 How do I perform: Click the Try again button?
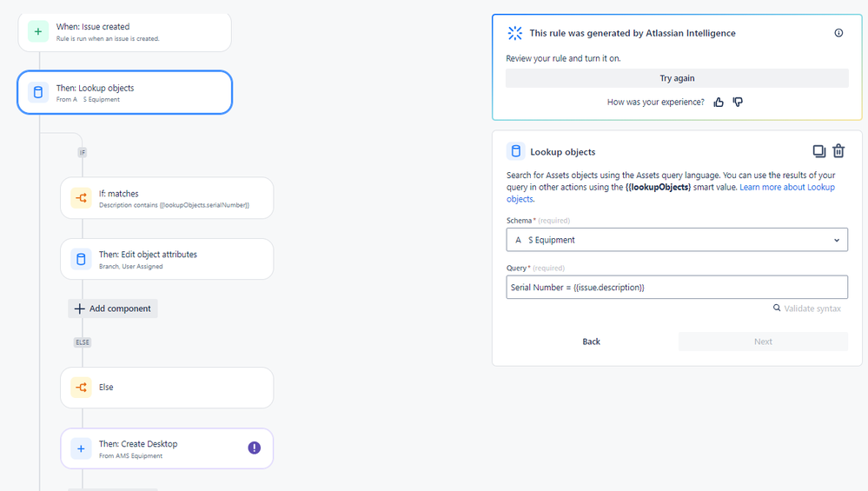coord(677,78)
